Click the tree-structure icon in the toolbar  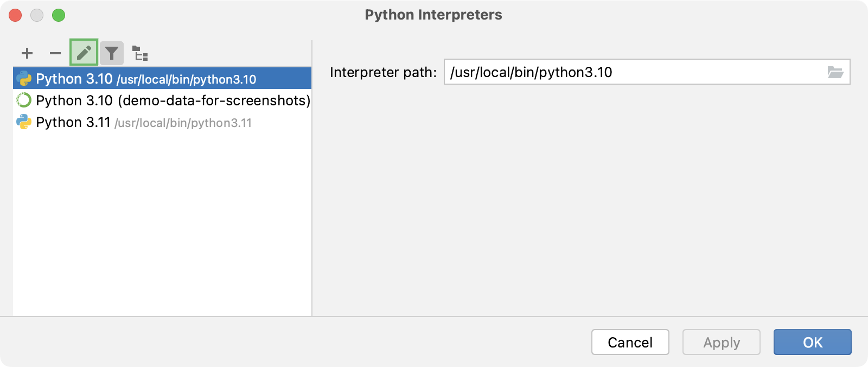pos(140,53)
